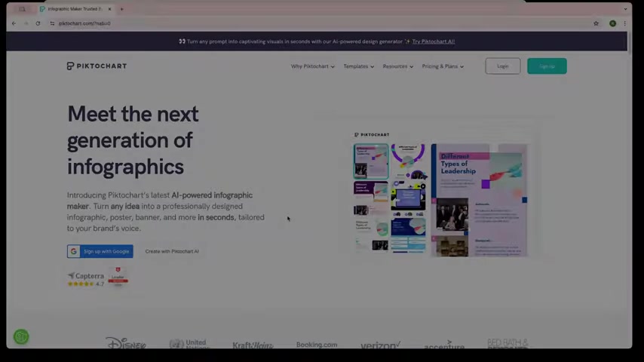Open the browser three-dot menu

tap(624, 23)
